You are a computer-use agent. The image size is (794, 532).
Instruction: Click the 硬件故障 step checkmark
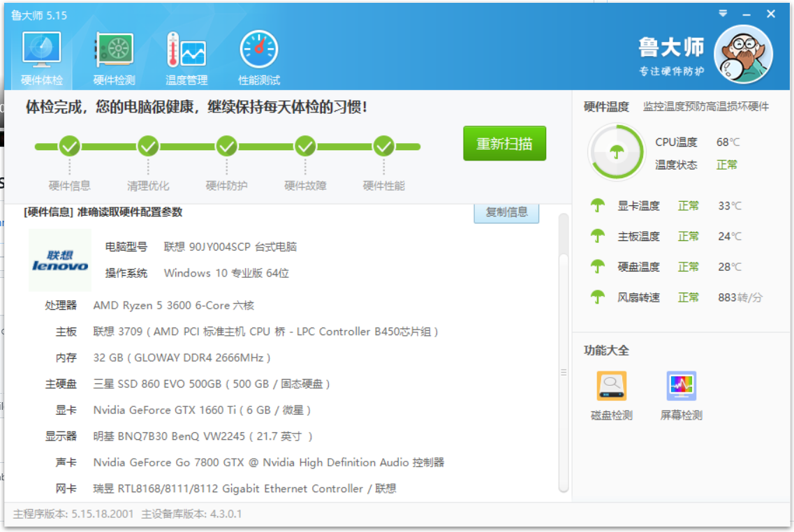click(305, 147)
